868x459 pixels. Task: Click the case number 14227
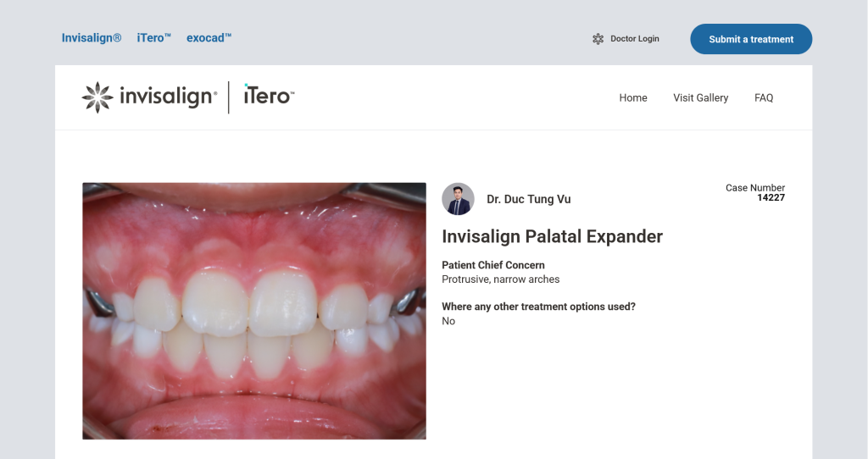(x=771, y=198)
